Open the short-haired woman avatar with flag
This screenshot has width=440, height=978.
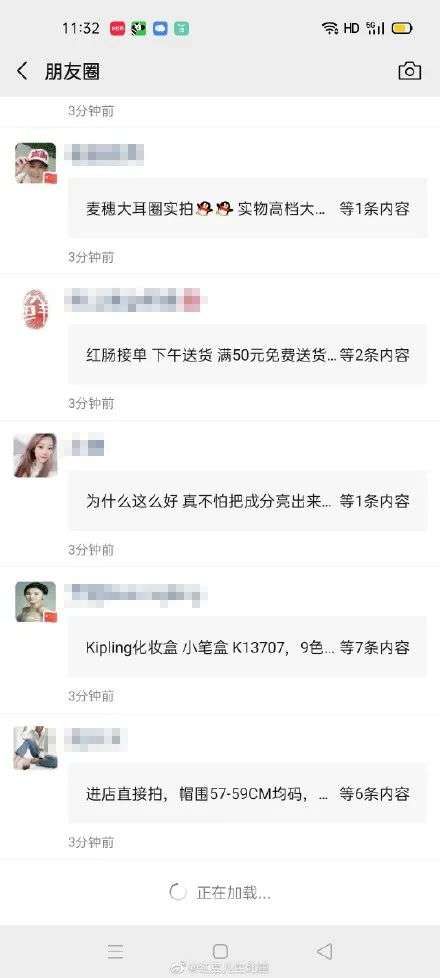tap(36, 602)
